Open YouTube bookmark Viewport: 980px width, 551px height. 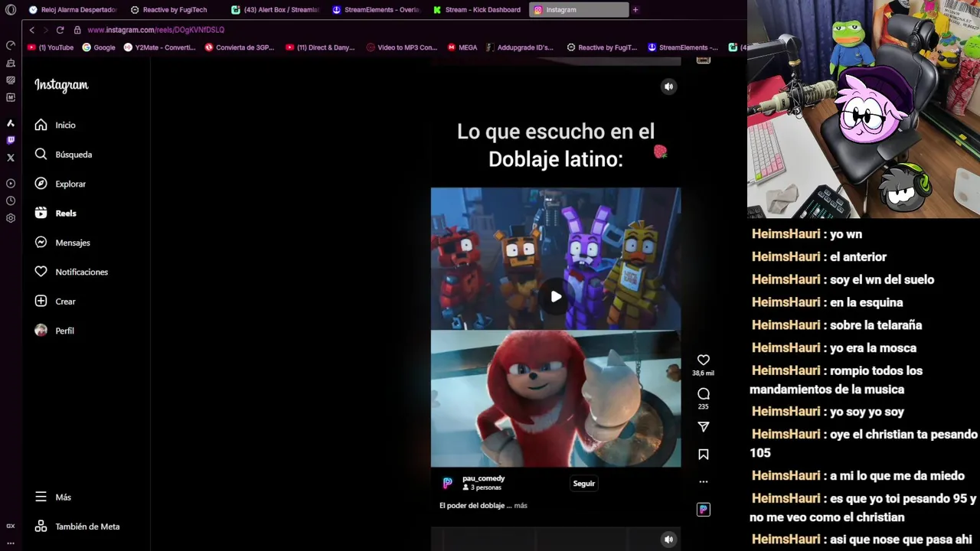click(51, 47)
